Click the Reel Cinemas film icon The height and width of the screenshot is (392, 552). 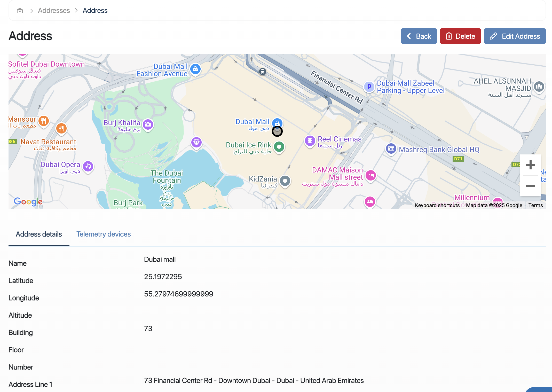point(310,140)
